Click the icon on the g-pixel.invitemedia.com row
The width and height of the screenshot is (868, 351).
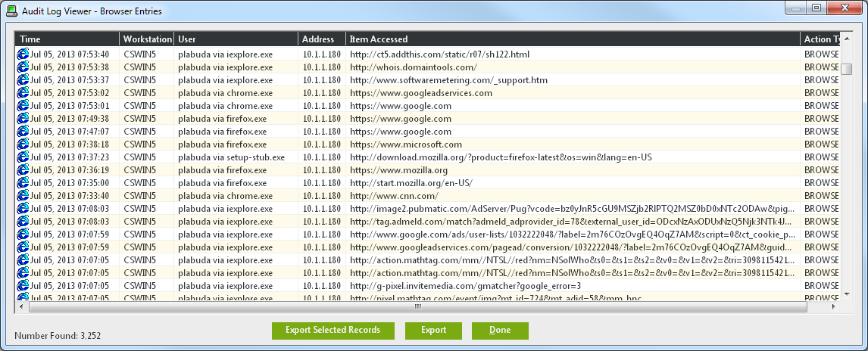(x=23, y=285)
